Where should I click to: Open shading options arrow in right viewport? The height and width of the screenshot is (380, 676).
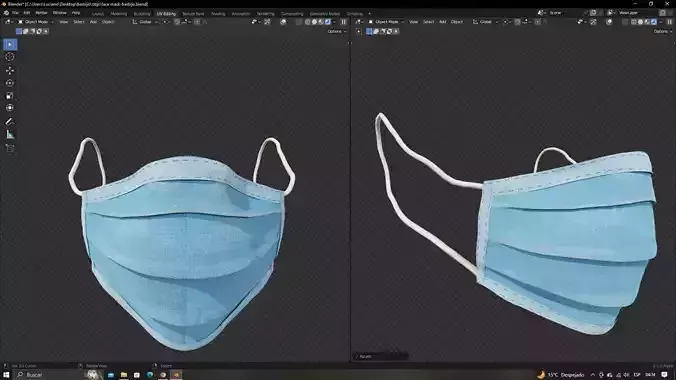pos(661,22)
